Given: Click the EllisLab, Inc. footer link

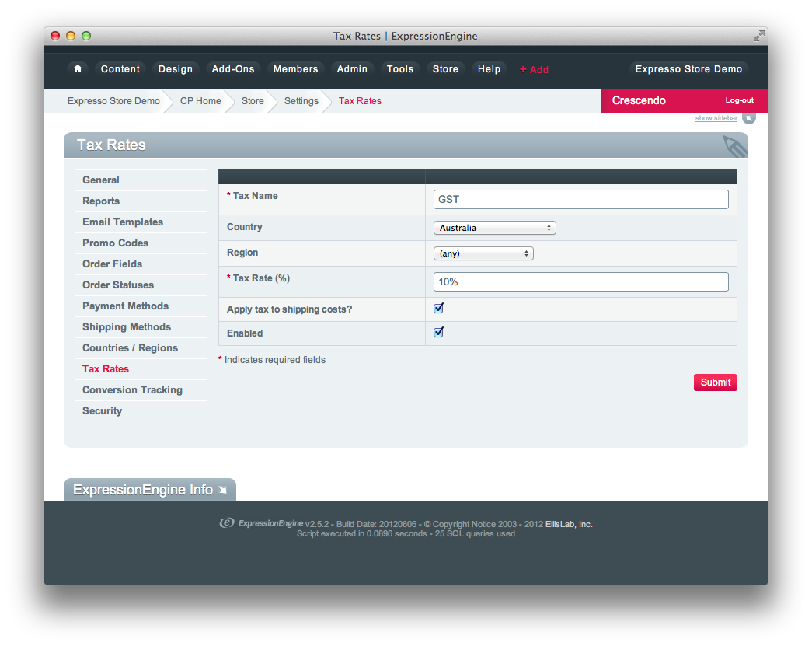Looking at the screenshot, I should (x=569, y=524).
